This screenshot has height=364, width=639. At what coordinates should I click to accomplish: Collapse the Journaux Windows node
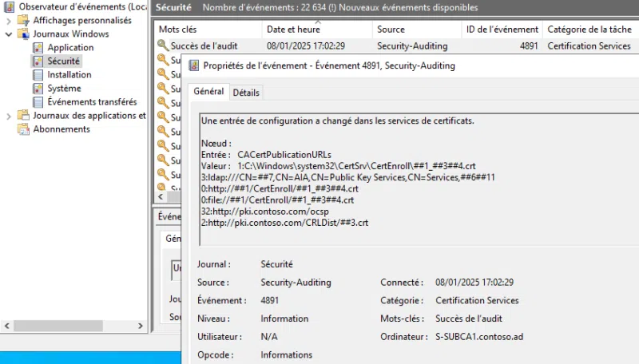[x=9, y=34]
